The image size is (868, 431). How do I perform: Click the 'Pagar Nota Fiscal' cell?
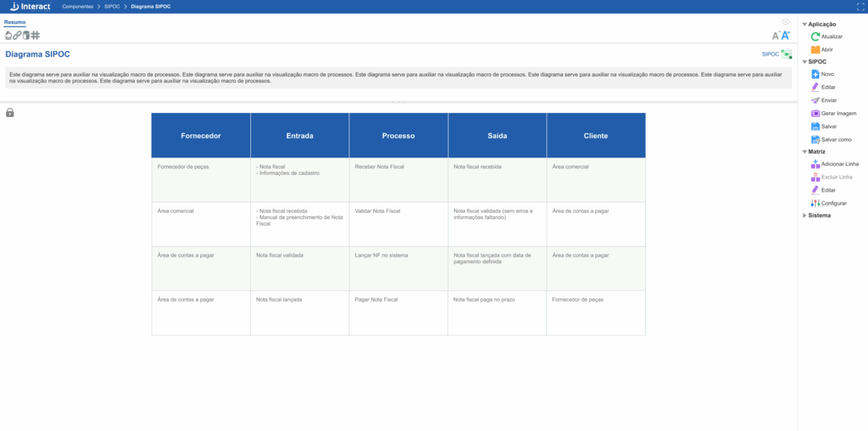click(x=399, y=313)
